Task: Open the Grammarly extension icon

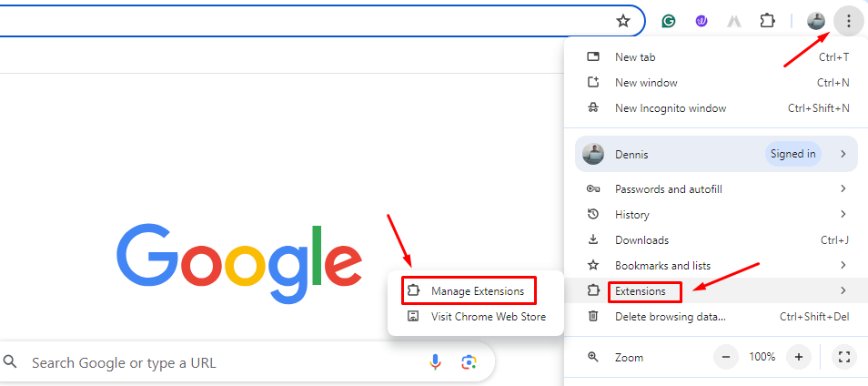Action: (669, 20)
